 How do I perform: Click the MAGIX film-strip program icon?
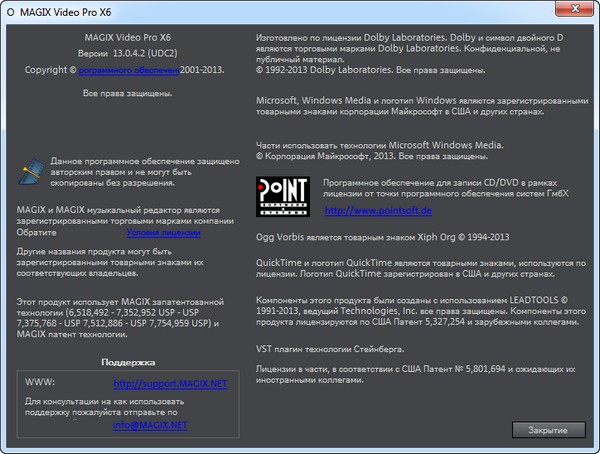tap(31, 172)
